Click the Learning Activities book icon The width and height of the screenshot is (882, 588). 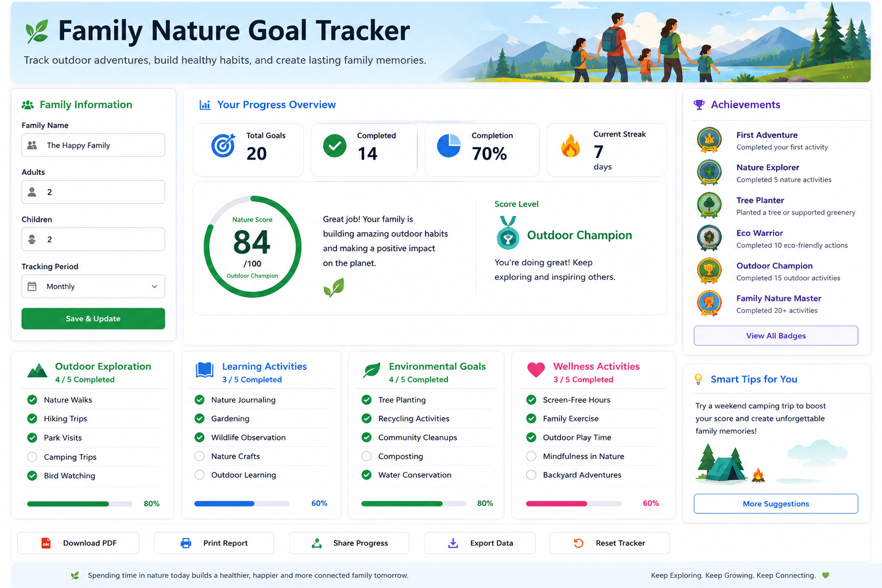pyautogui.click(x=204, y=370)
